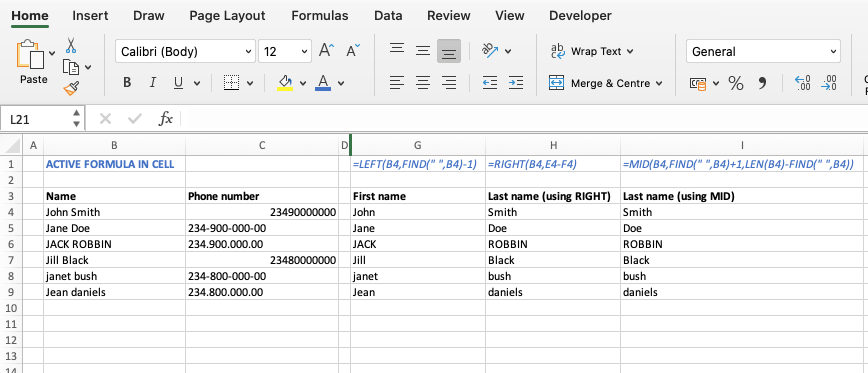The height and width of the screenshot is (373, 868).
Task: Apply Percent Style number format
Action: 736,84
